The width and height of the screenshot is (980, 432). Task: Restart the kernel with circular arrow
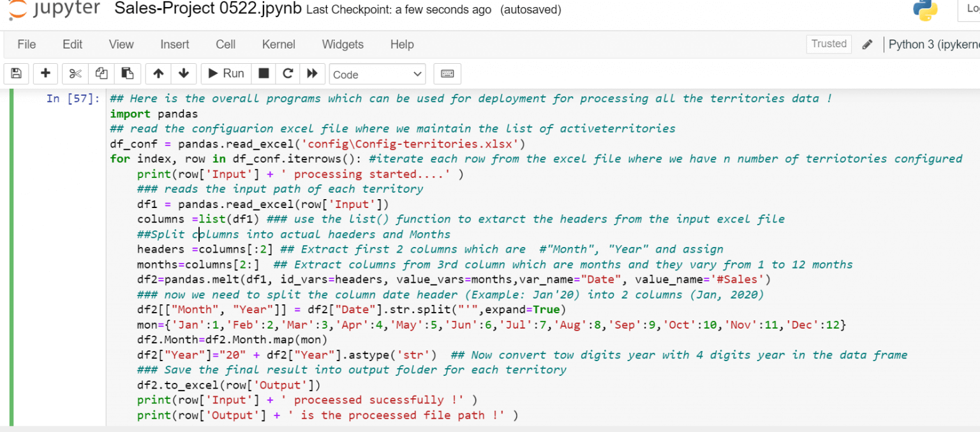coord(287,74)
